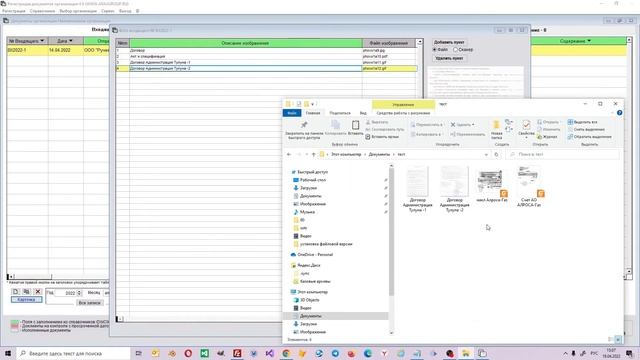Click the refresh icon beside the Explorer address bar
The width and height of the screenshot is (640, 360).
pos(496,154)
